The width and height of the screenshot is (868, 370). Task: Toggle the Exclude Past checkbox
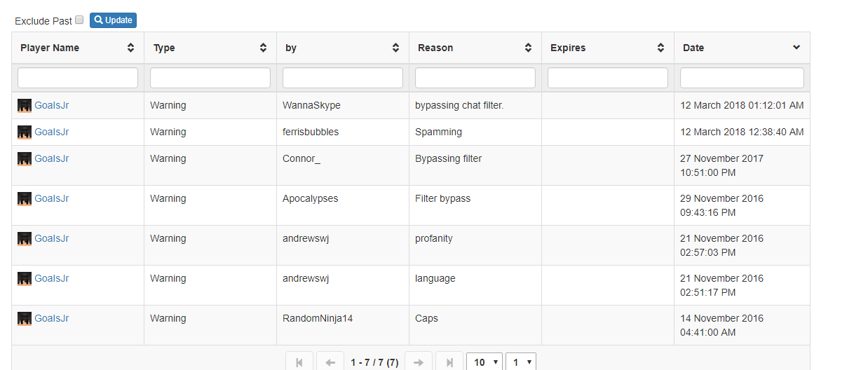79,20
